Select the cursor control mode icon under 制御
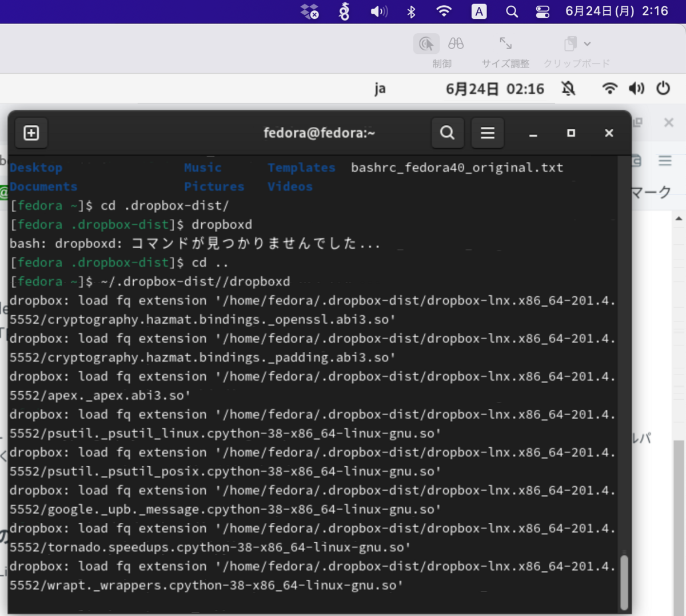 coord(426,43)
